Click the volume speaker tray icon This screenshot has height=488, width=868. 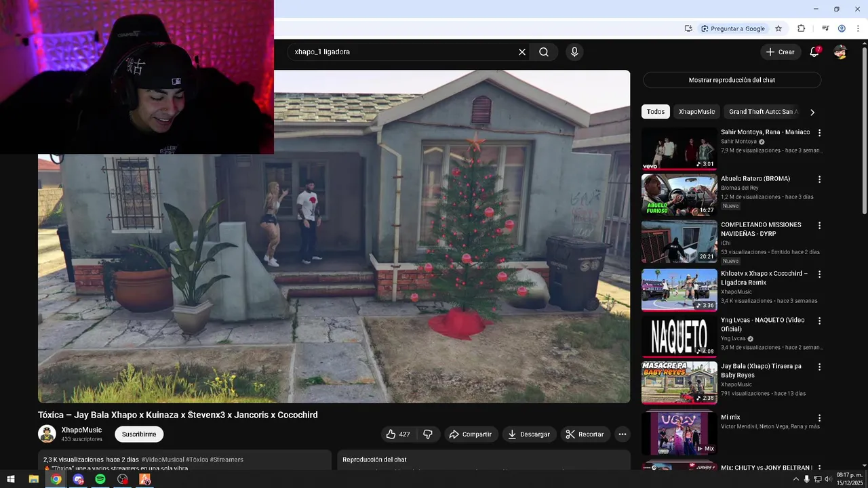coord(827,479)
